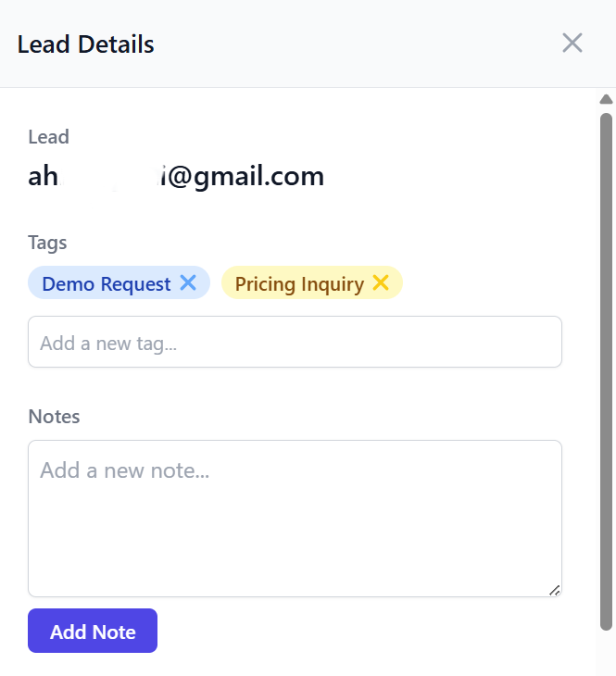Click the @gmail.com part of the email
The image size is (616, 676).
coord(245,176)
